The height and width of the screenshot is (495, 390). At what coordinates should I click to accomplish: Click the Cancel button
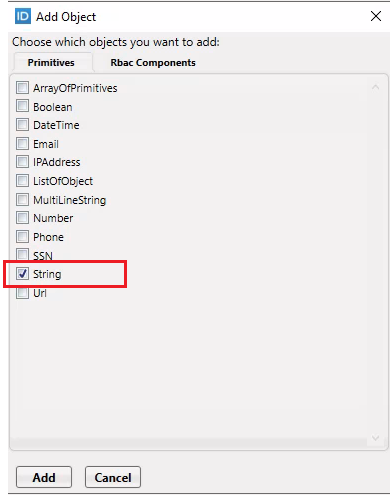coord(113,477)
